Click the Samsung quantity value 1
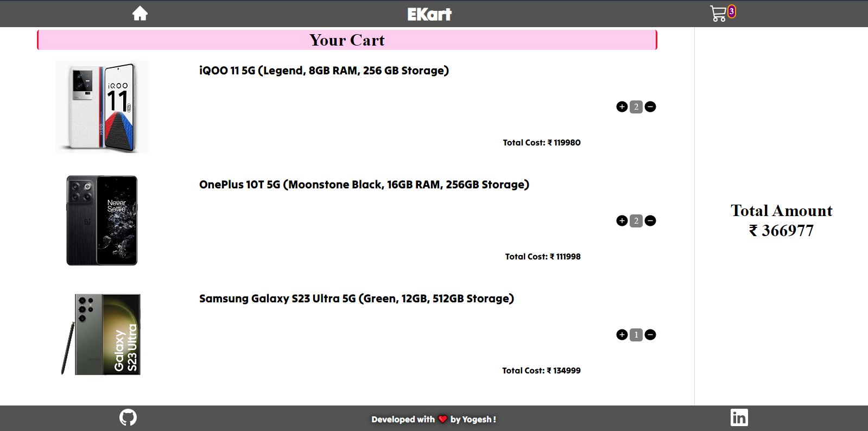 pyautogui.click(x=636, y=335)
